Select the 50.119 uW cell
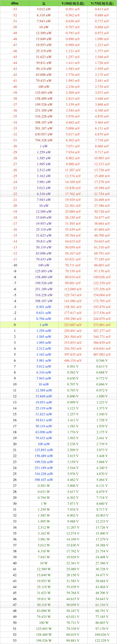The image size is (117, 644). 44,247
